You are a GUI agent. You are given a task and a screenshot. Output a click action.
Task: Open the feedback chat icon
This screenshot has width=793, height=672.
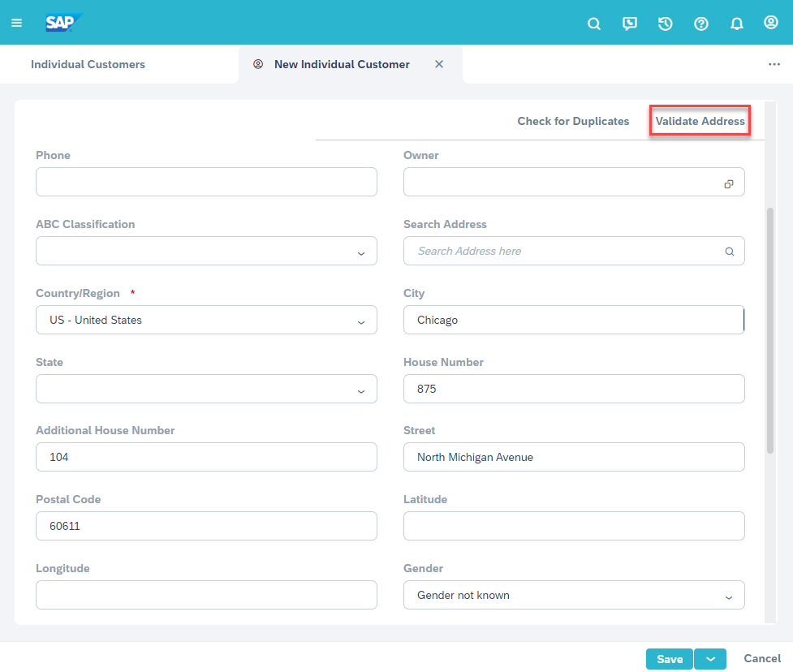click(630, 24)
